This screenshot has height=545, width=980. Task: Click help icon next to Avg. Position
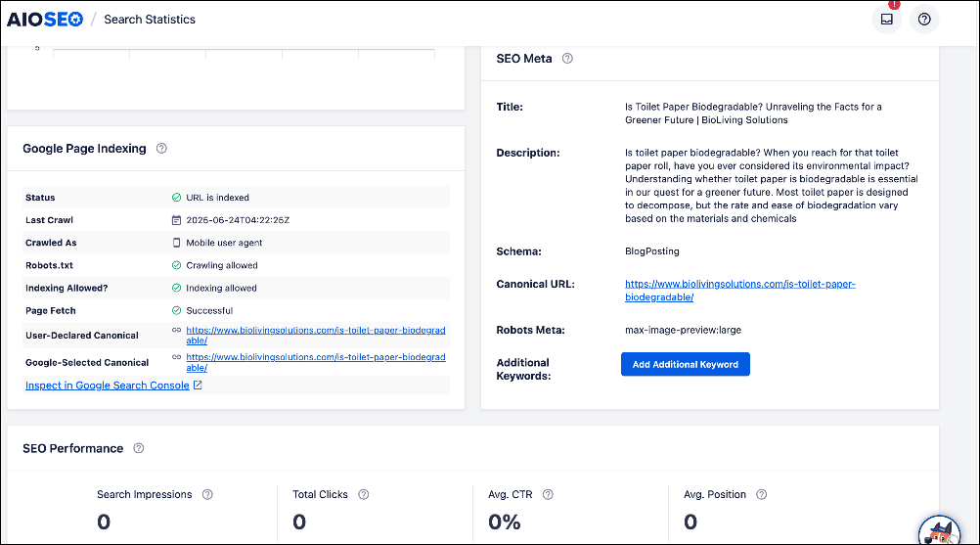click(x=761, y=494)
